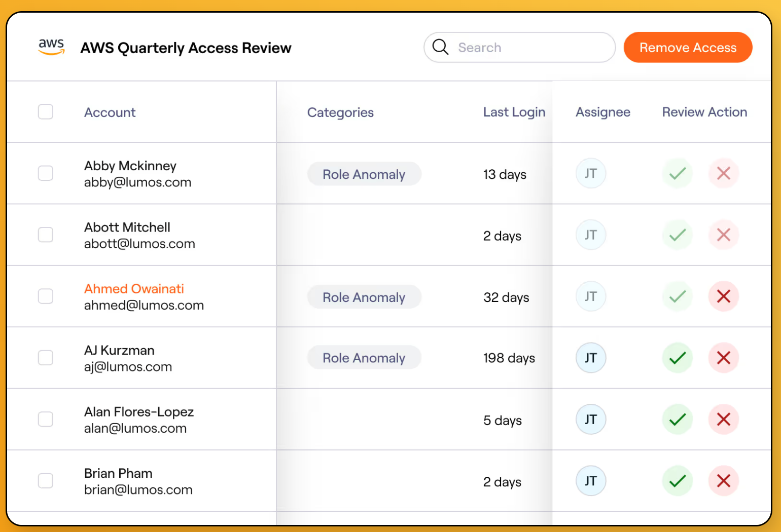Reject access for Brian Pham
The width and height of the screenshot is (781, 532).
click(x=724, y=481)
